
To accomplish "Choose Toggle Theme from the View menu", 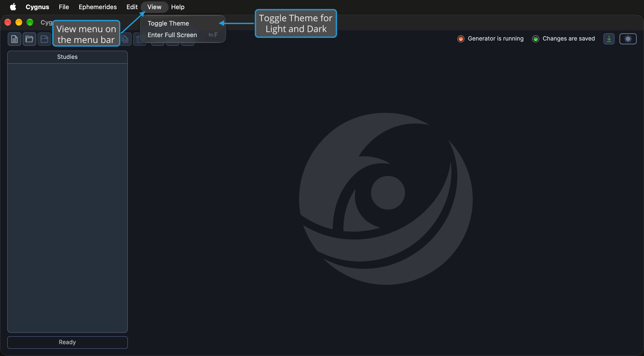I will click(x=183, y=23).
